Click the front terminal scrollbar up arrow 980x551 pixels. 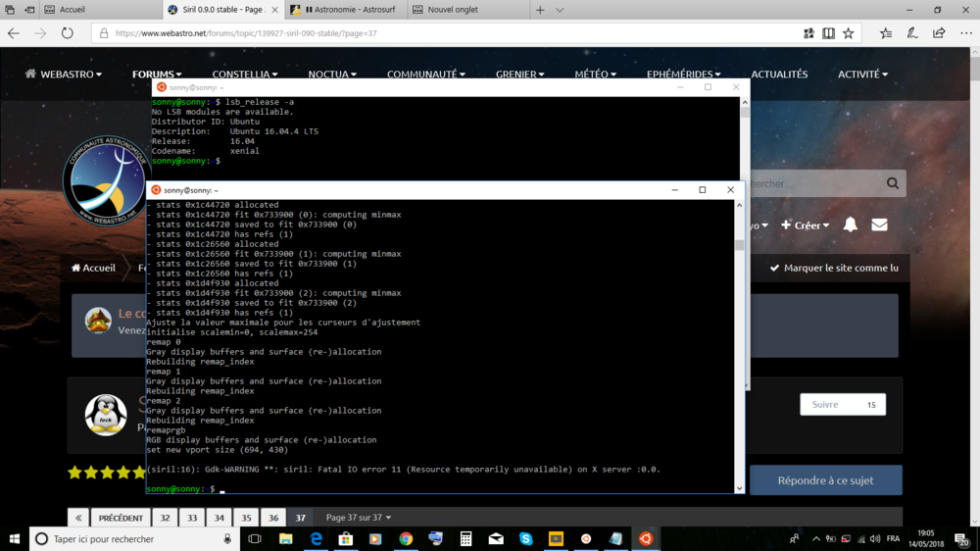(739, 205)
